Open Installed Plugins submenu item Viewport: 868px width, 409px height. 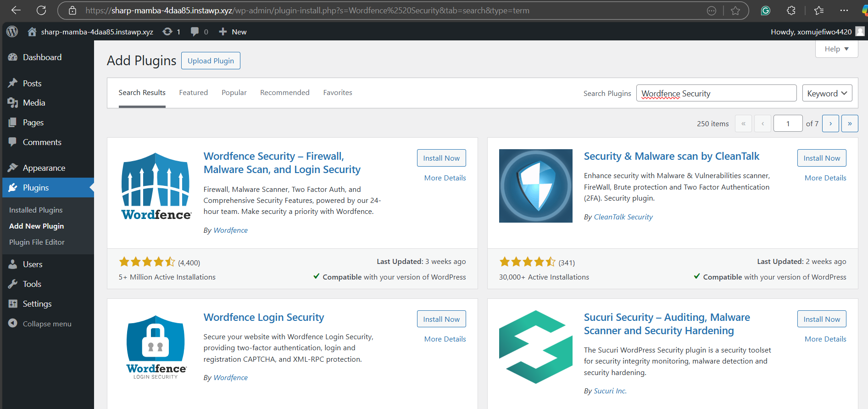tap(36, 210)
